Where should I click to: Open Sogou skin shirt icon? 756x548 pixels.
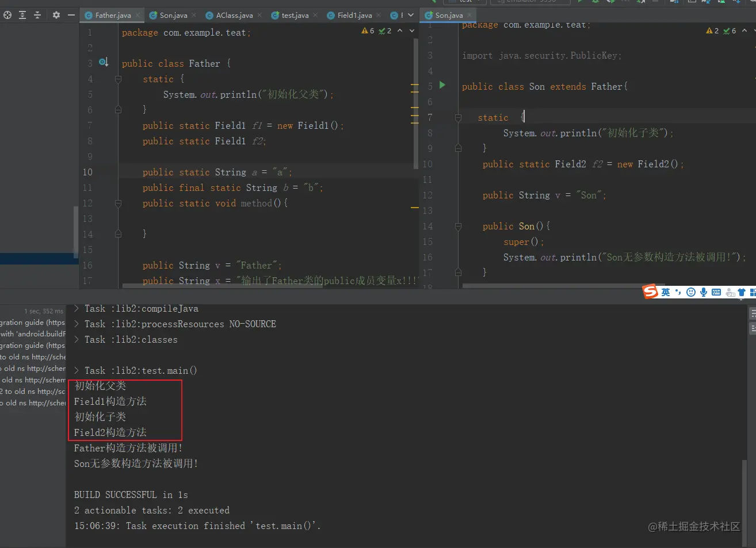pyautogui.click(x=742, y=292)
